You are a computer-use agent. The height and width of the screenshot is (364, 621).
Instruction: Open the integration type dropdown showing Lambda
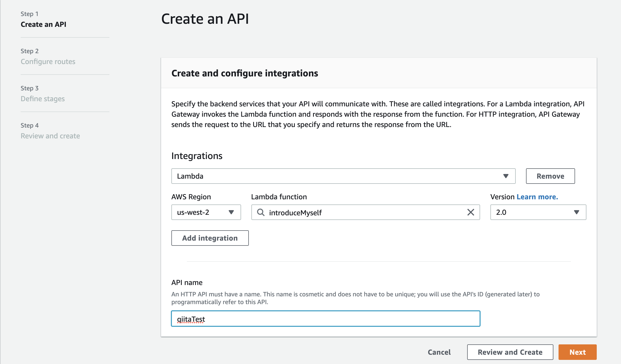click(343, 176)
